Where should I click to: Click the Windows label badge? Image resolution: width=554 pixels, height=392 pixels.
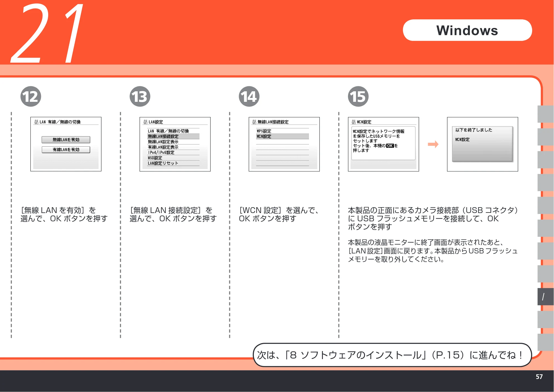pyautogui.click(x=467, y=30)
